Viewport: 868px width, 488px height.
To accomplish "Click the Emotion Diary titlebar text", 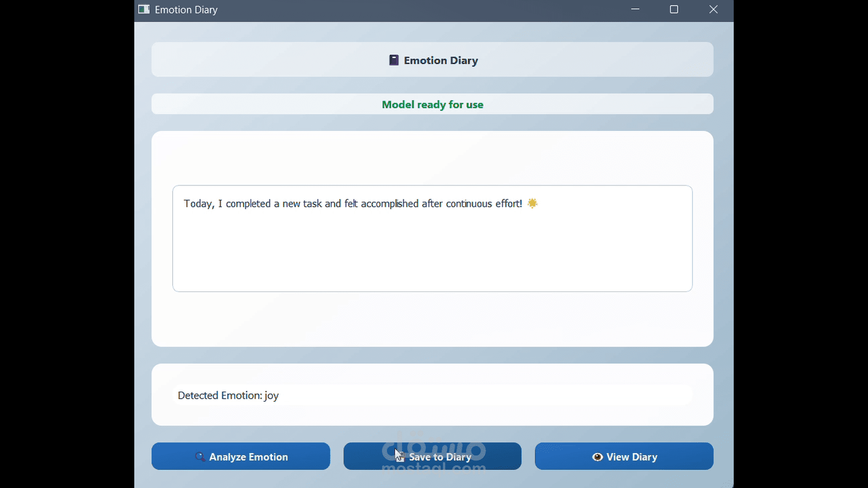I will point(186,9).
